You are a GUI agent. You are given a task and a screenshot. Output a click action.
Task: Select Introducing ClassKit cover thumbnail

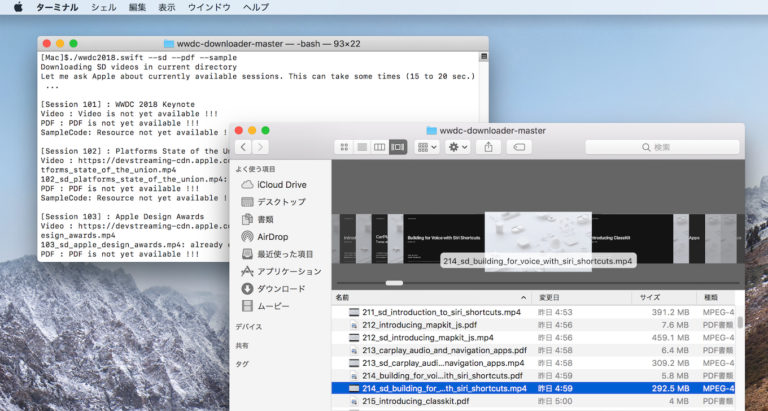632,238
